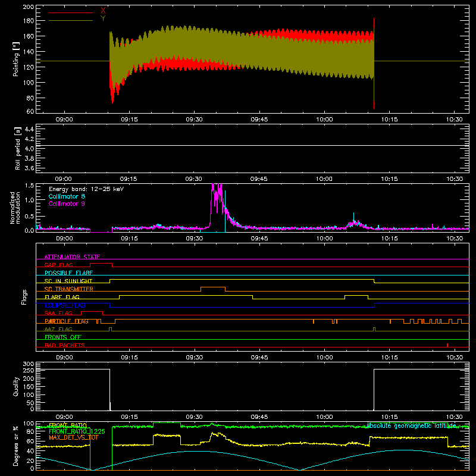Click 'Absolute geomagnetic latitude' label
The height and width of the screenshot is (476, 476).
[x=411, y=425]
